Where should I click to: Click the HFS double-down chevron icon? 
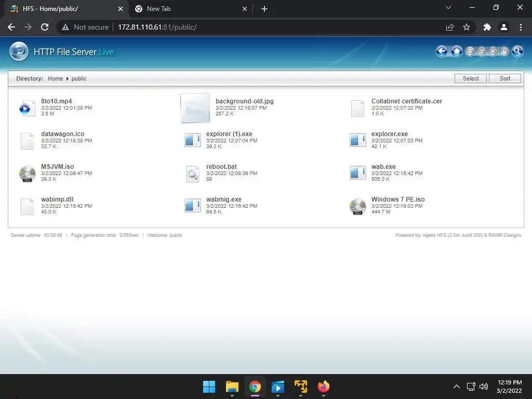coord(482,51)
